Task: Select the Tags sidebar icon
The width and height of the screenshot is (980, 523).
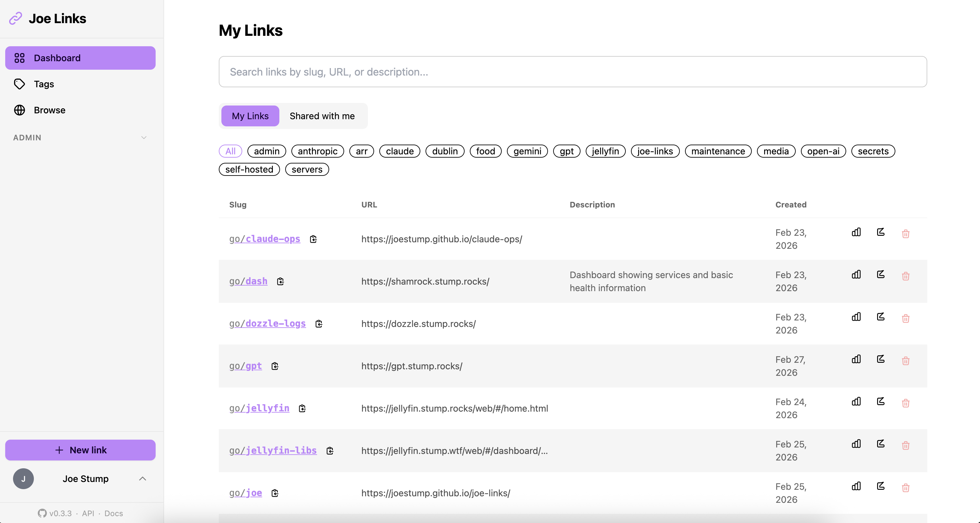Action: (20, 84)
